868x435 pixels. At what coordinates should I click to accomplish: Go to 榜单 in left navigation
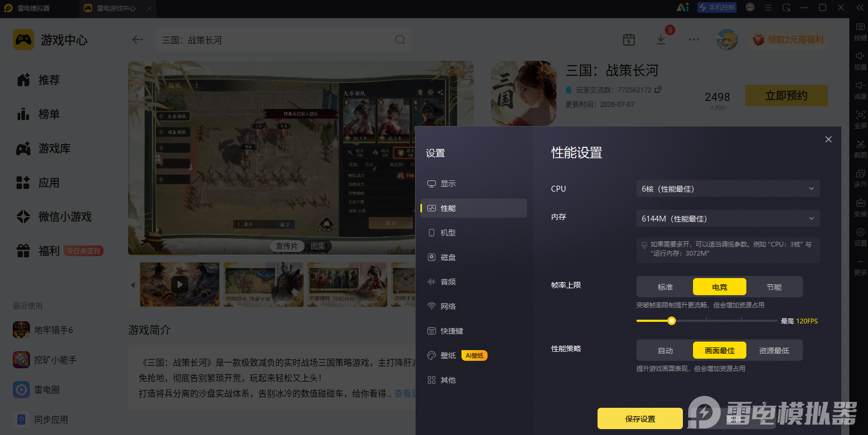tap(38, 114)
